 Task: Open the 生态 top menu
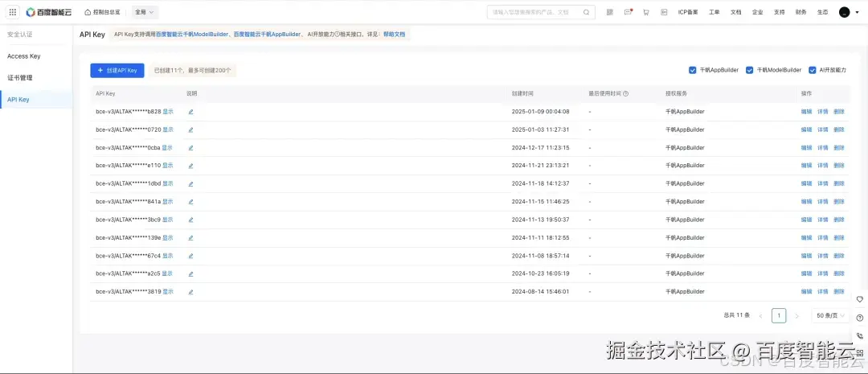(x=823, y=12)
